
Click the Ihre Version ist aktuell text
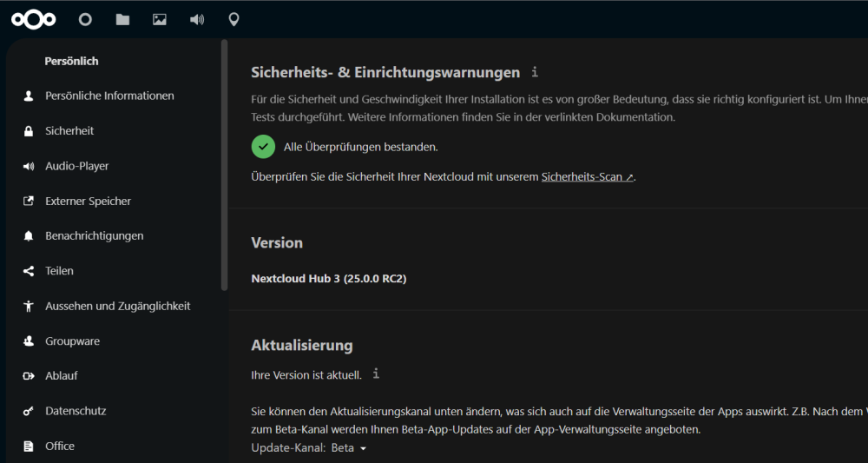pyautogui.click(x=306, y=375)
